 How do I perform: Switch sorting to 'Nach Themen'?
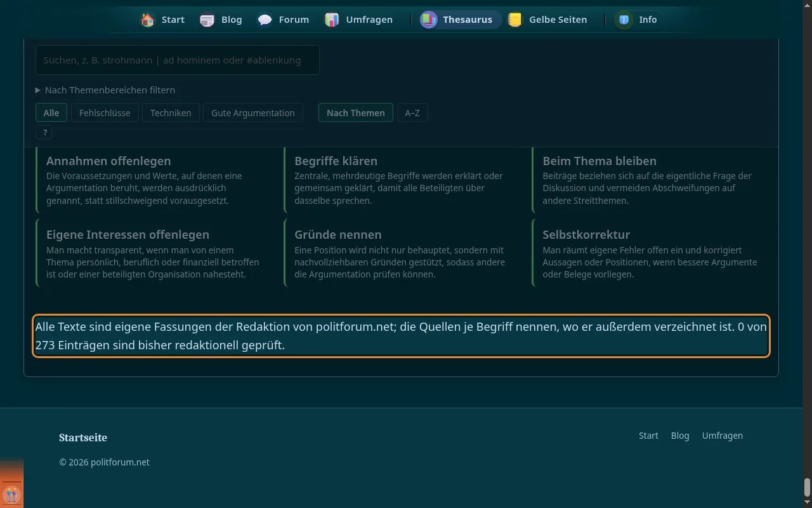pyautogui.click(x=356, y=112)
